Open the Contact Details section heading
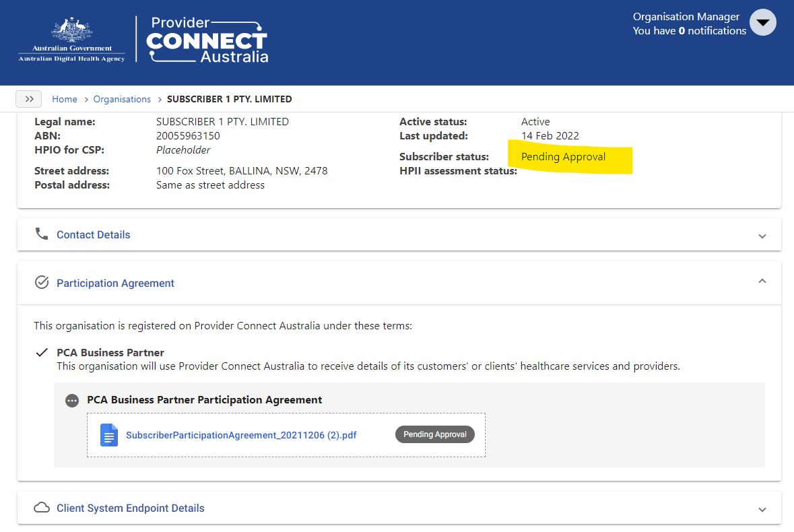Screen dimensions: 794x532 pos(93,235)
